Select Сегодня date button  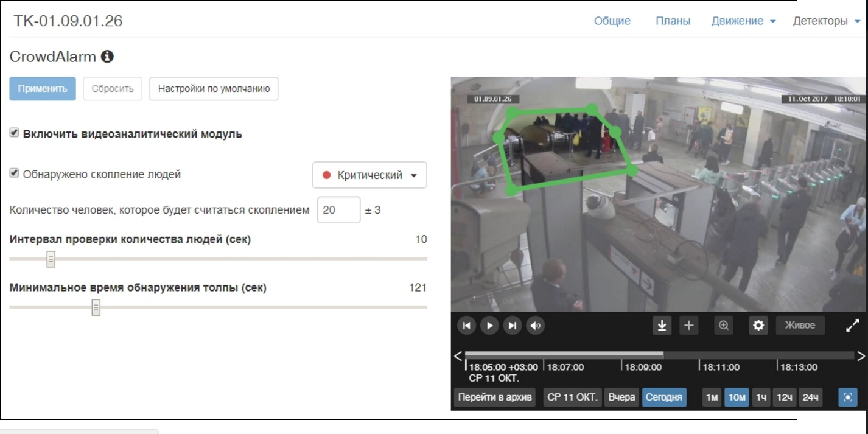(664, 397)
